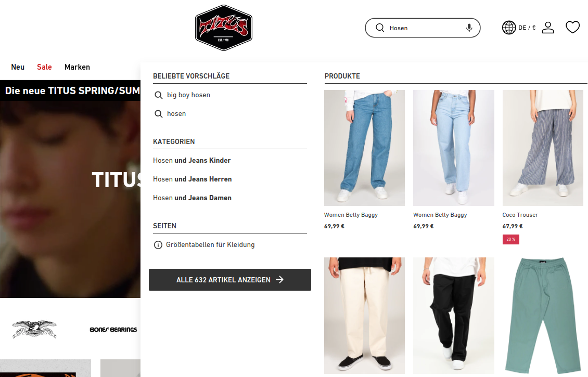This screenshot has width=588, height=377.
Task: Select the 'big boy hosen' suggestion
Action: (x=188, y=95)
